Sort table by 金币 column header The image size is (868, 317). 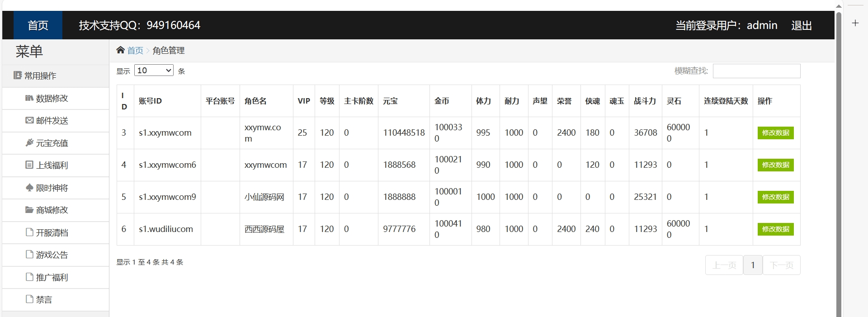450,101
